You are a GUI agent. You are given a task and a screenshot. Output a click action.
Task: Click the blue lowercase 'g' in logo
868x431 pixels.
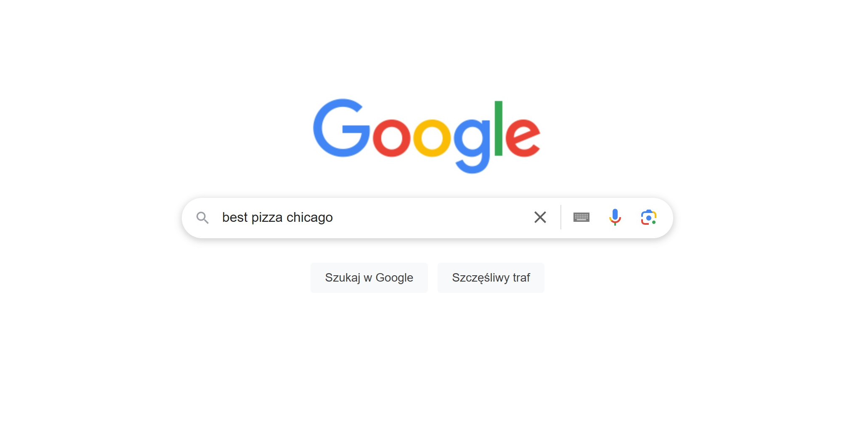(472, 143)
